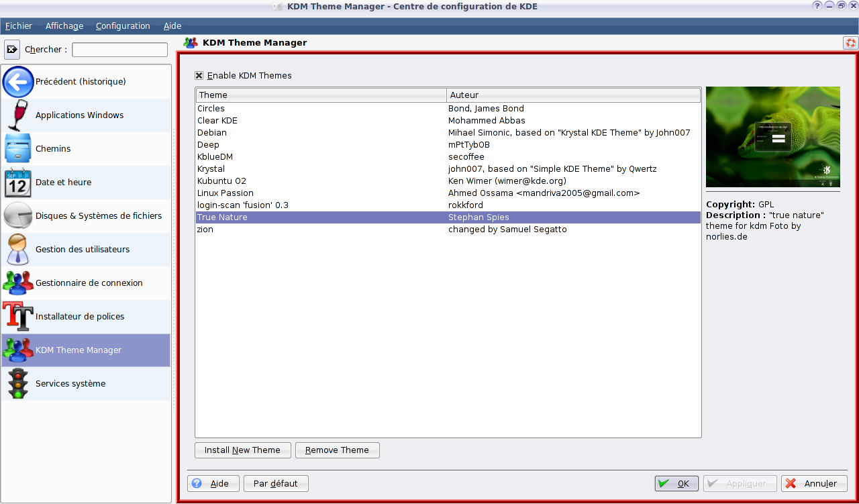Click the True Nature theme preview thumbnail
This screenshot has height=504, width=859.
coord(773,137)
